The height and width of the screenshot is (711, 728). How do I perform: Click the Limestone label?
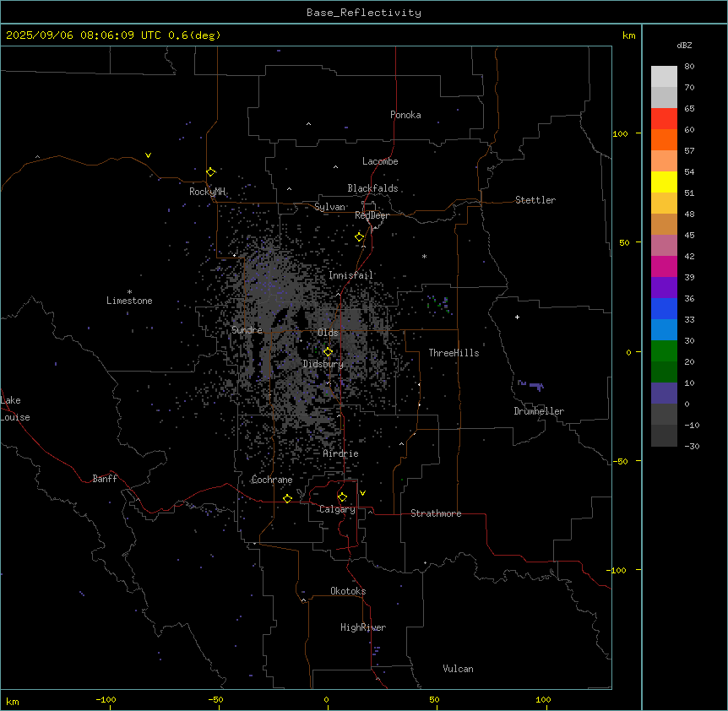click(129, 301)
